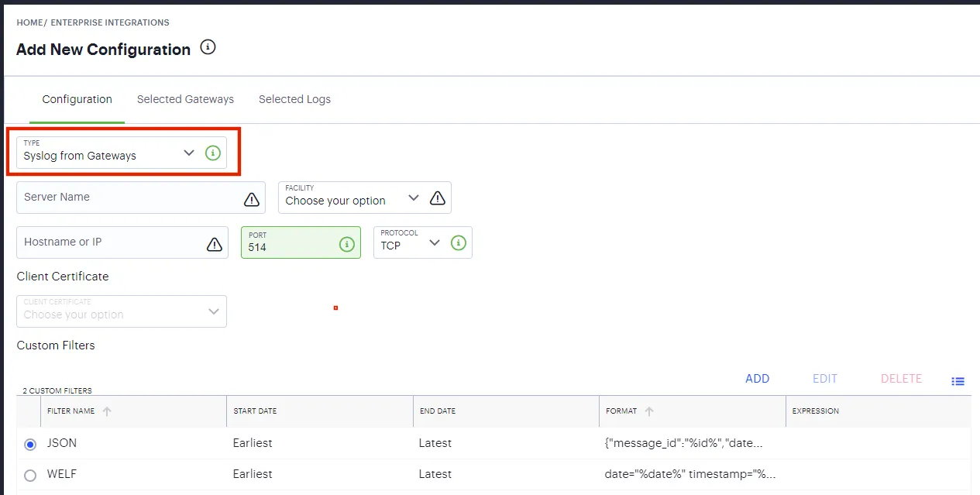Click Earliest start date in JSON row
Image resolution: width=980 pixels, height=495 pixels.
pos(253,443)
